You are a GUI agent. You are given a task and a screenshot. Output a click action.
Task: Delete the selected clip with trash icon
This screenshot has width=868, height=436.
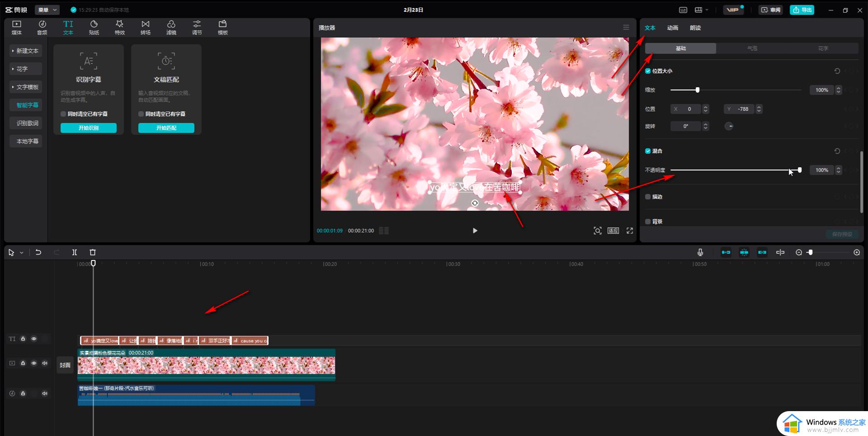(93, 252)
